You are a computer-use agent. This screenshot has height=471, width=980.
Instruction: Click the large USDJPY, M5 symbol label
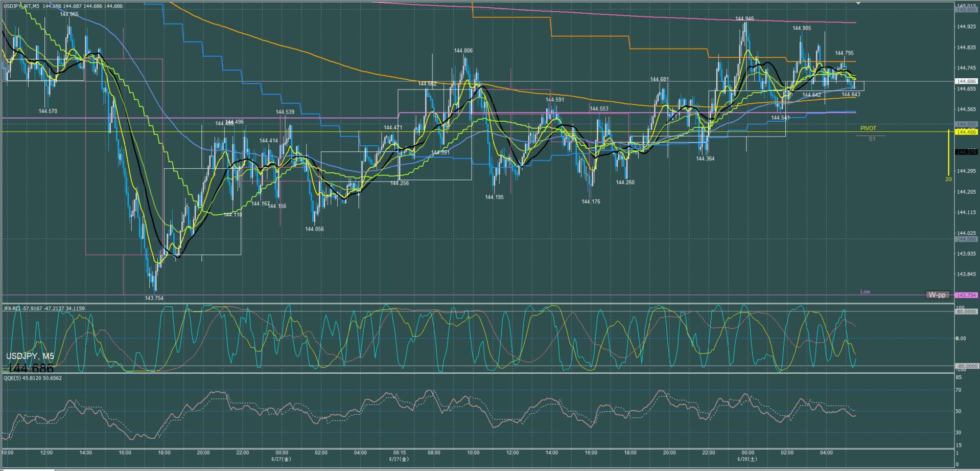tap(30, 356)
